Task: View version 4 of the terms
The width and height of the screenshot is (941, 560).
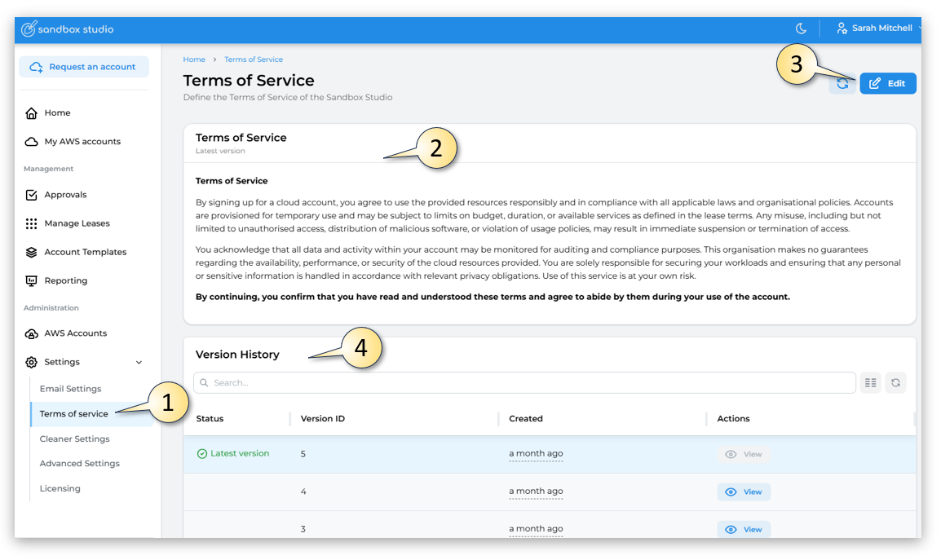Action: point(744,492)
